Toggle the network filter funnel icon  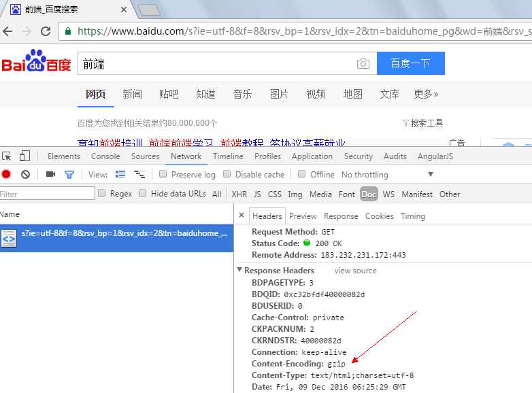tap(69, 175)
